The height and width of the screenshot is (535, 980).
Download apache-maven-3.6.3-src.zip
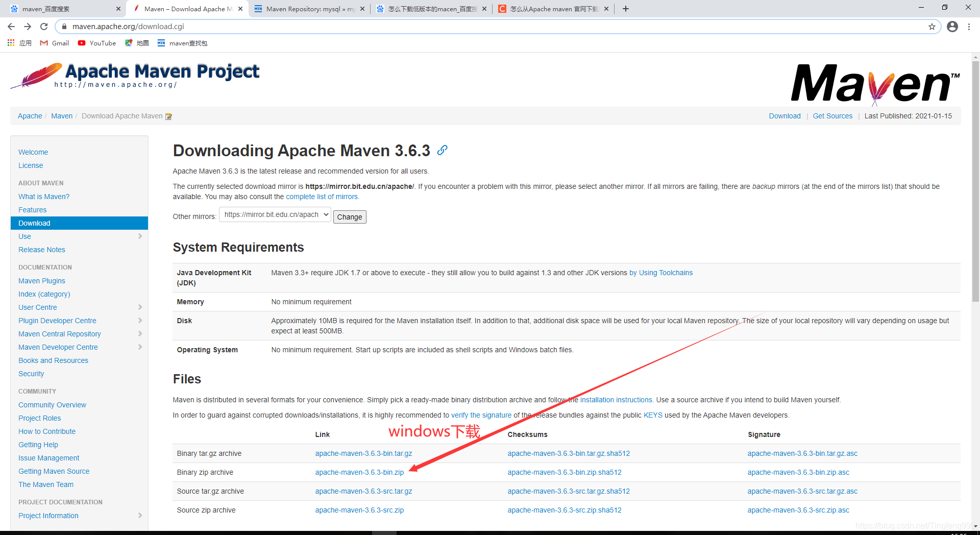[359, 510]
